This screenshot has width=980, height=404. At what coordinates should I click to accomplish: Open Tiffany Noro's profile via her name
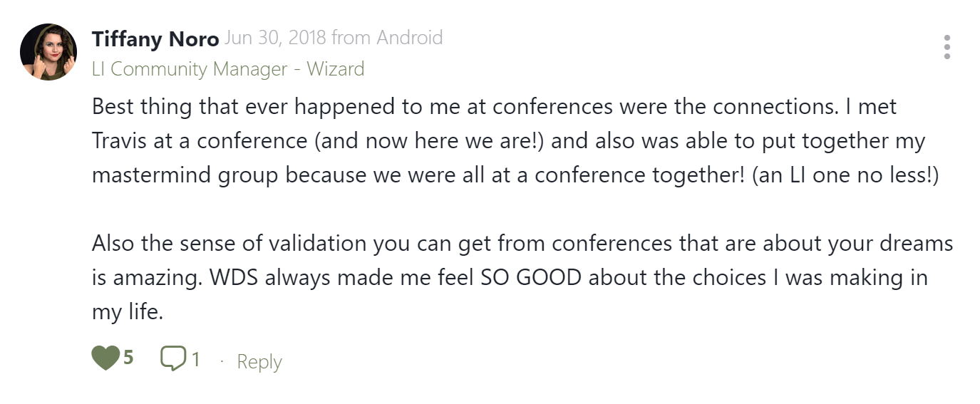pos(155,39)
